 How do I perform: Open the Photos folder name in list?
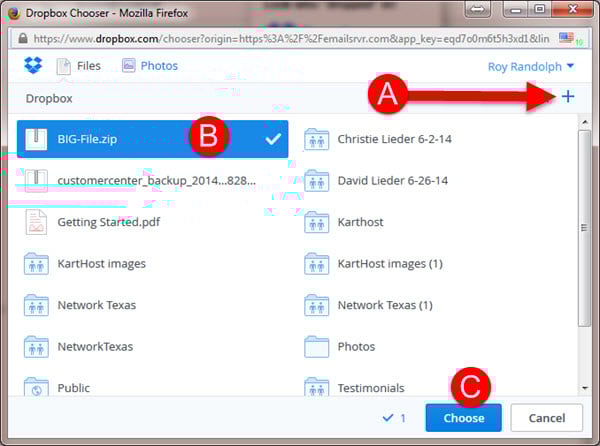[x=356, y=347]
